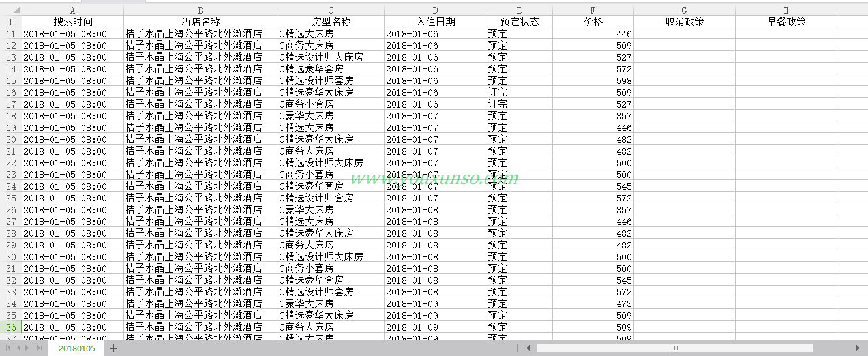Add a new sheet with plus icon
This screenshot has width=868, height=356.
point(113,348)
